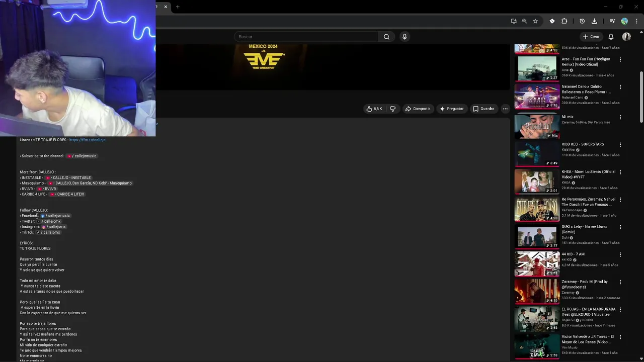Open the callejomusic channel subscribe link
The width and height of the screenshot is (644, 362).
[x=82, y=156]
